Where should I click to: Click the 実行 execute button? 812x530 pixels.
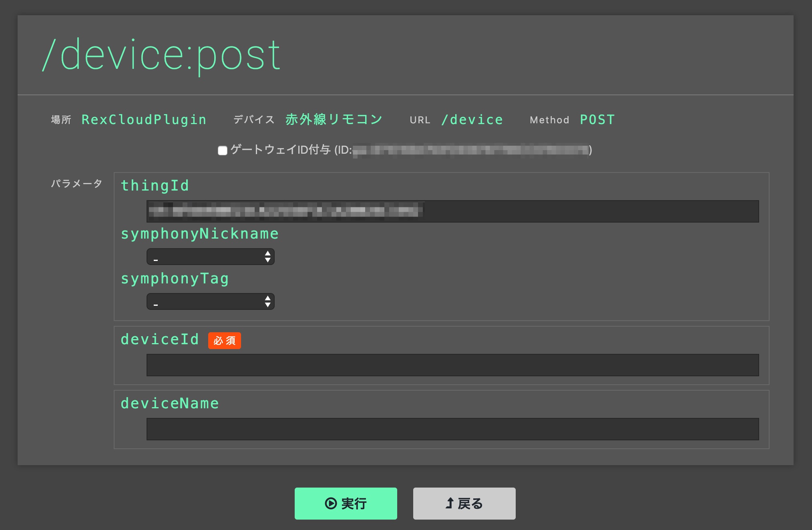pos(346,503)
